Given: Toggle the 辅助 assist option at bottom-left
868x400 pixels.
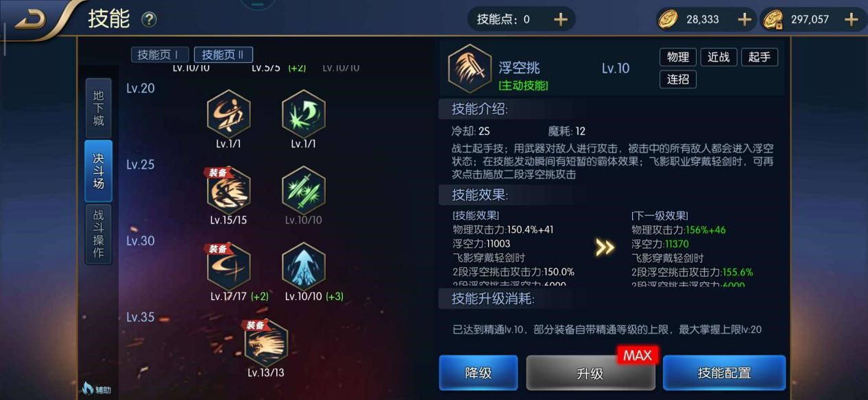Looking at the screenshot, I should [96, 389].
